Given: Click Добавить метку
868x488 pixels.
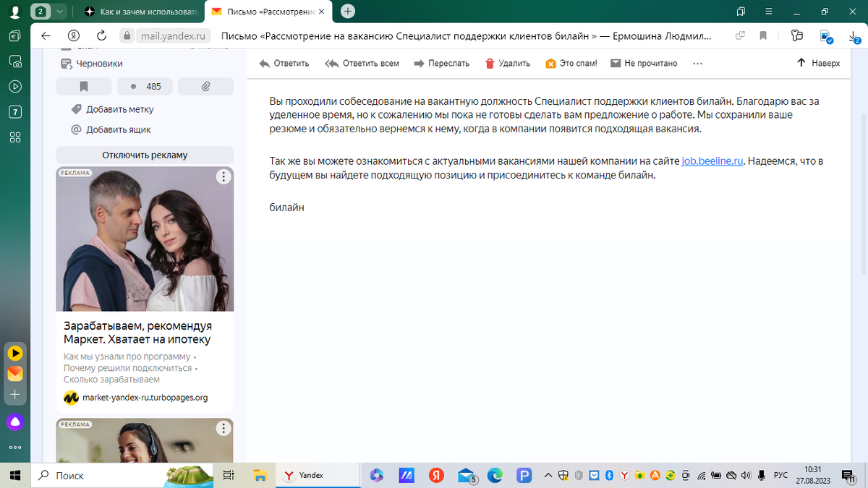Looking at the screenshot, I should pyautogui.click(x=119, y=110).
